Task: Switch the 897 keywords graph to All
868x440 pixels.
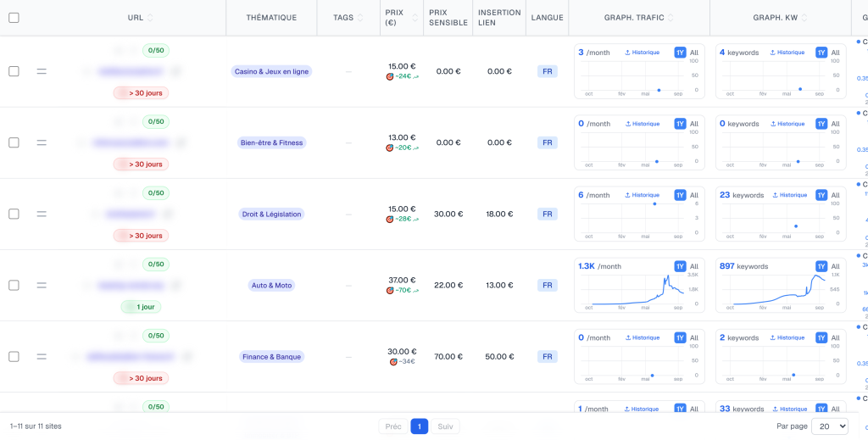Action: point(835,267)
